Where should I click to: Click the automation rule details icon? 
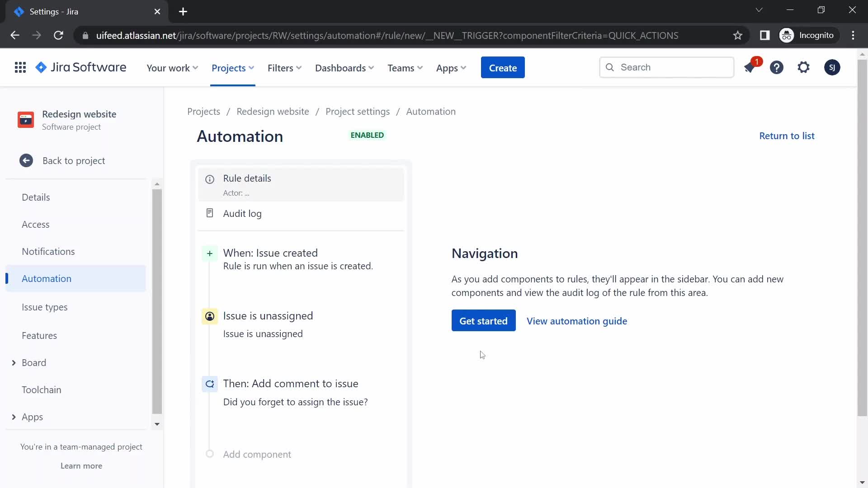coord(210,179)
